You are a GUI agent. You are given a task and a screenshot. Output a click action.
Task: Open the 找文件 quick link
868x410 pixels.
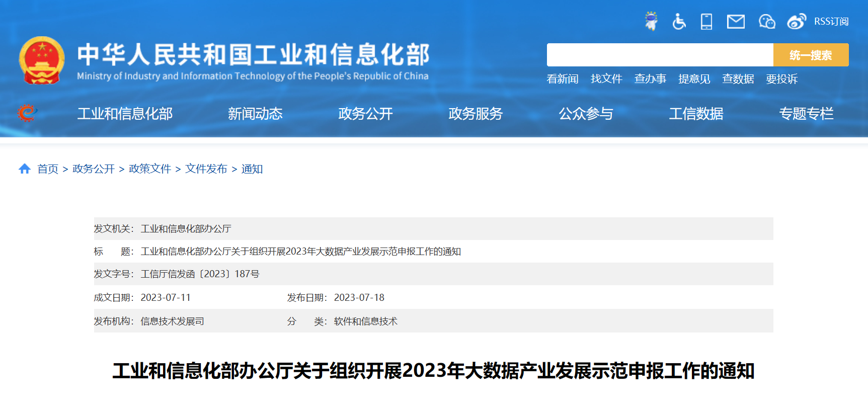click(x=606, y=79)
